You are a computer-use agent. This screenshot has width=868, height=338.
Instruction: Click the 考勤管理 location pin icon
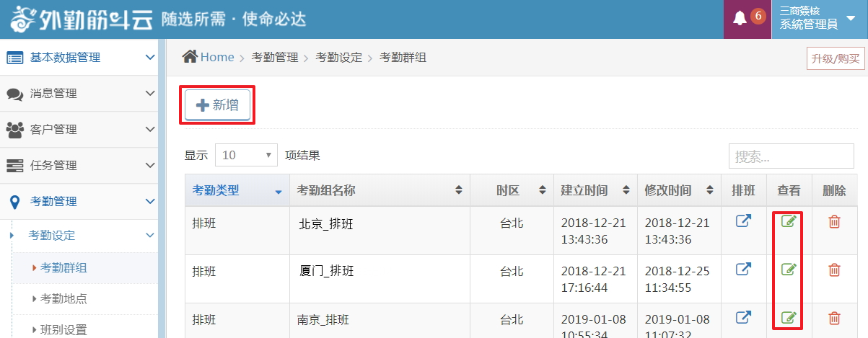click(14, 202)
